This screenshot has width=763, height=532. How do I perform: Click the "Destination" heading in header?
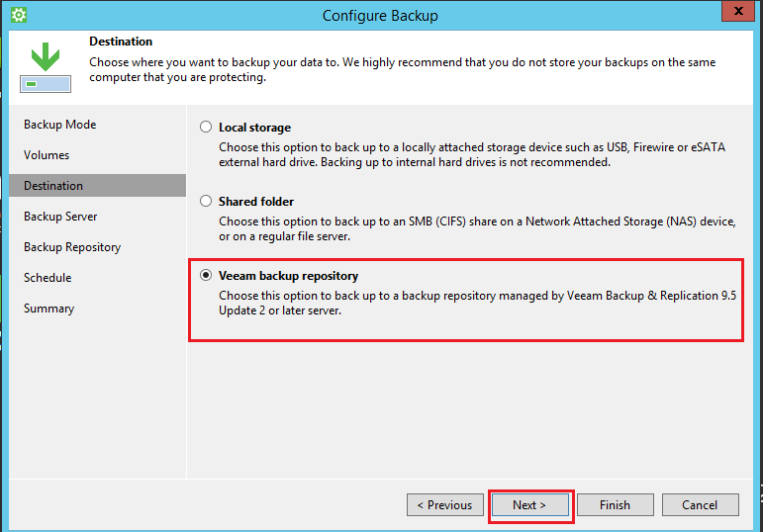pos(121,42)
